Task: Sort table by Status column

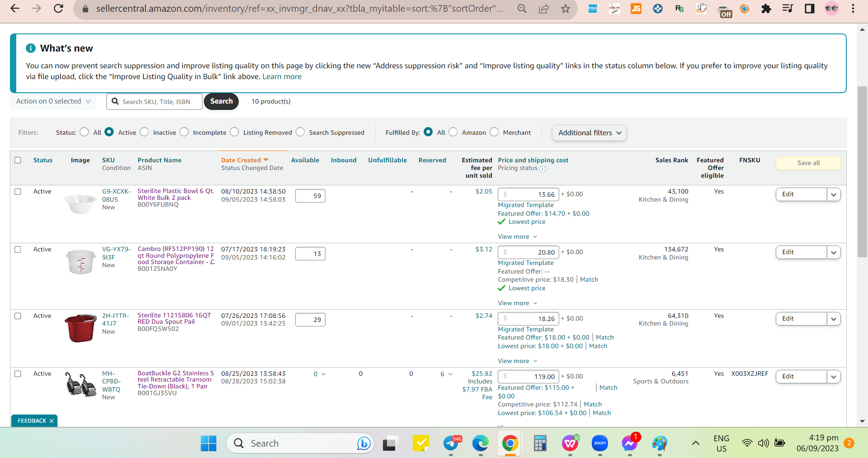Action: point(43,160)
